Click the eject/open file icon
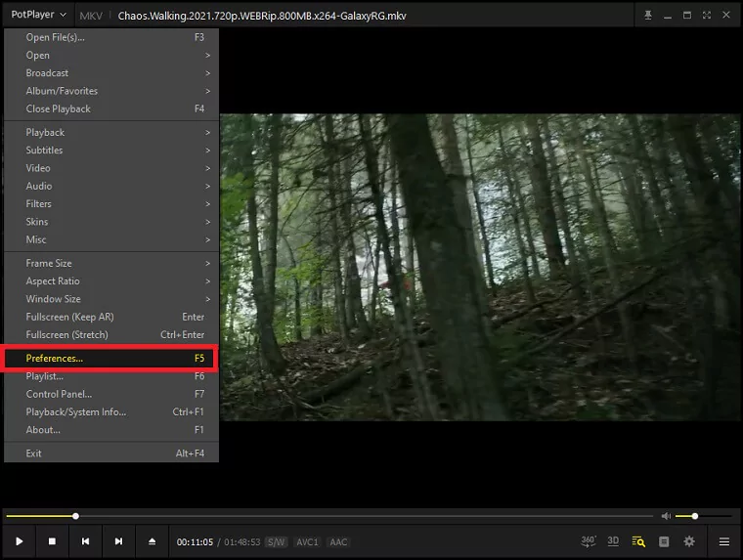The image size is (743, 560). [x=152, y=541]
